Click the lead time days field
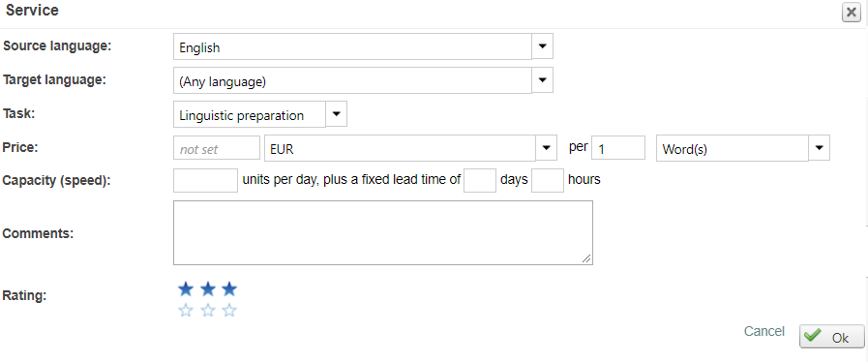 (480, 180)
